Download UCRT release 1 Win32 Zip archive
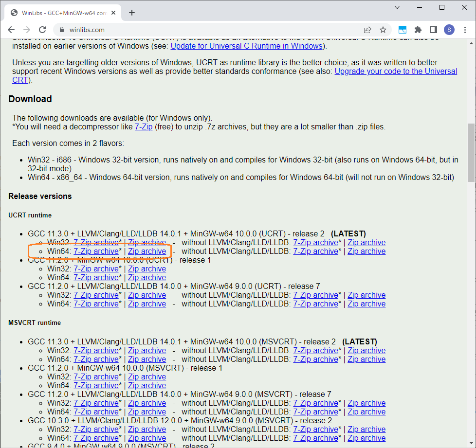The width and height of the screenshot is (476, 448). [x=147, y=269]
